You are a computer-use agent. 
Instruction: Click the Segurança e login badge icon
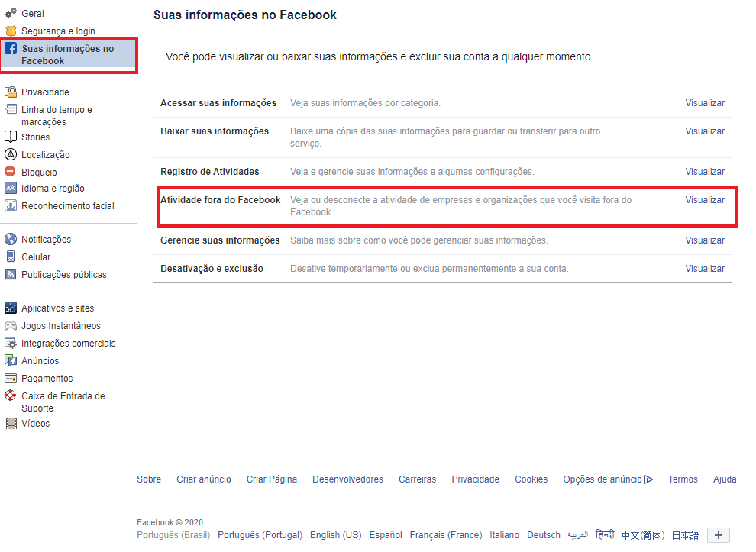(11, 31)
